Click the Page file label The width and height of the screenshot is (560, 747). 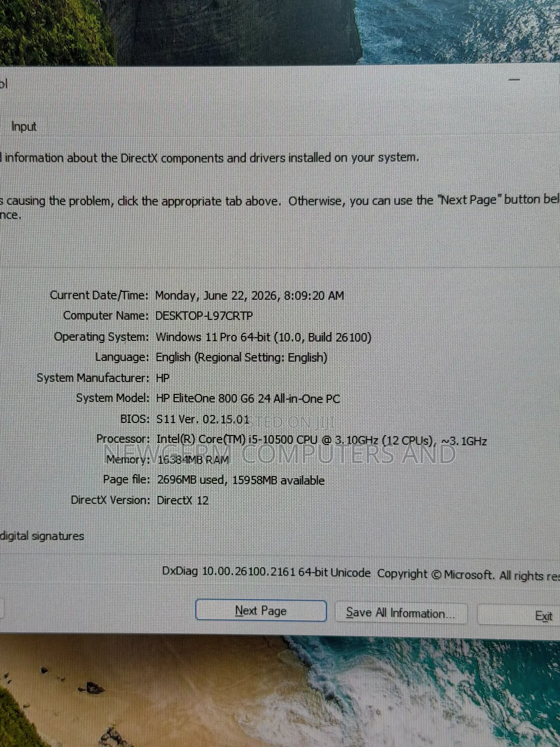coord(127,480)
